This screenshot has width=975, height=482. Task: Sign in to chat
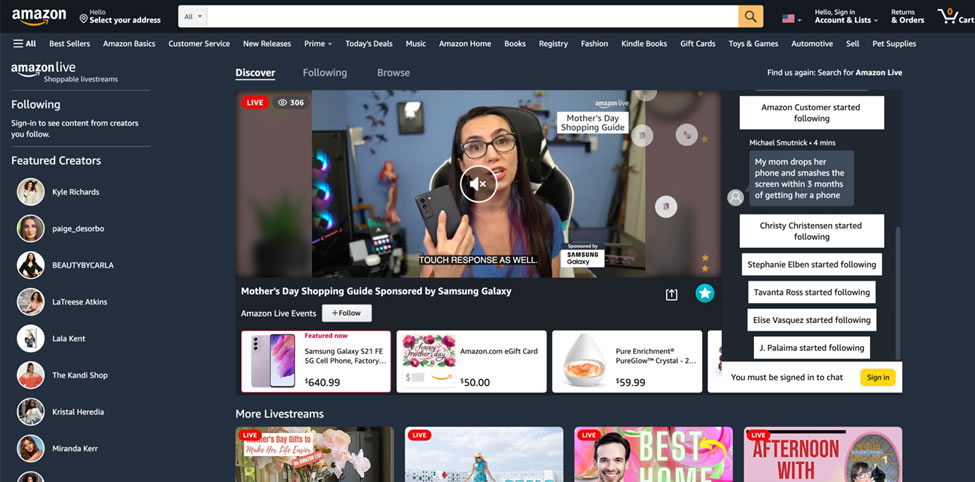point(878,378)
